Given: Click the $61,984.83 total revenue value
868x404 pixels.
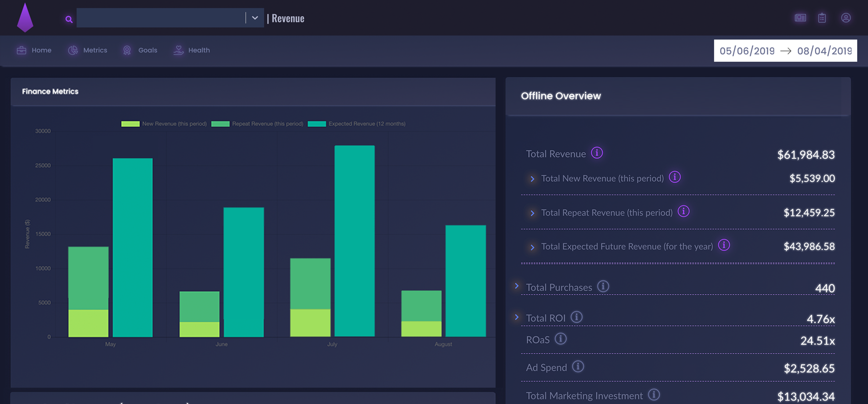Looking at the screenshot, I should [x=806, y=155].
